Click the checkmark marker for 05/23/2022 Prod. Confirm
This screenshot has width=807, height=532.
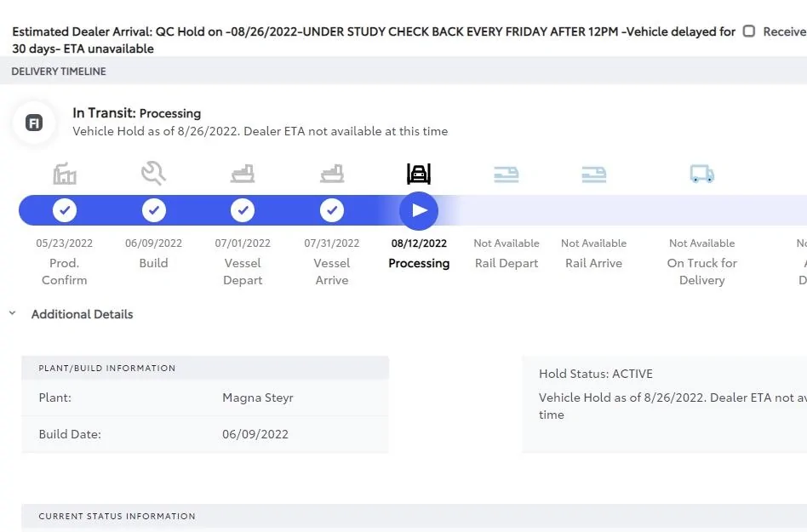(65, 210)
